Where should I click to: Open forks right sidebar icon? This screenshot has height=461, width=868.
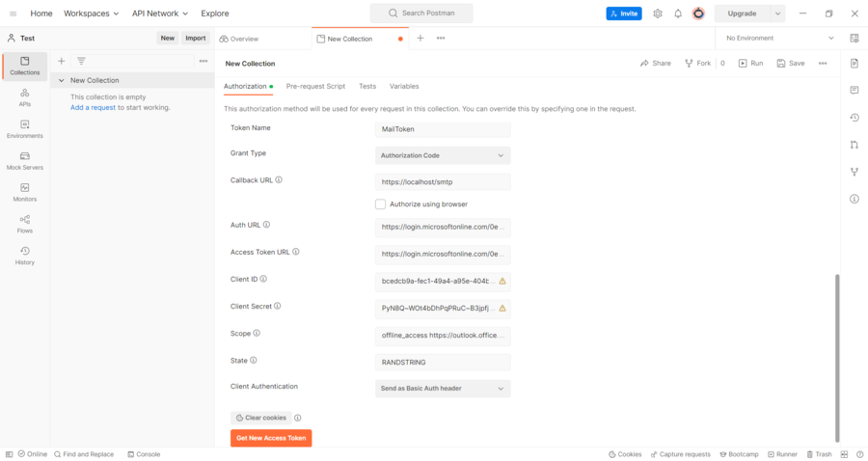[x=854, y=172]
